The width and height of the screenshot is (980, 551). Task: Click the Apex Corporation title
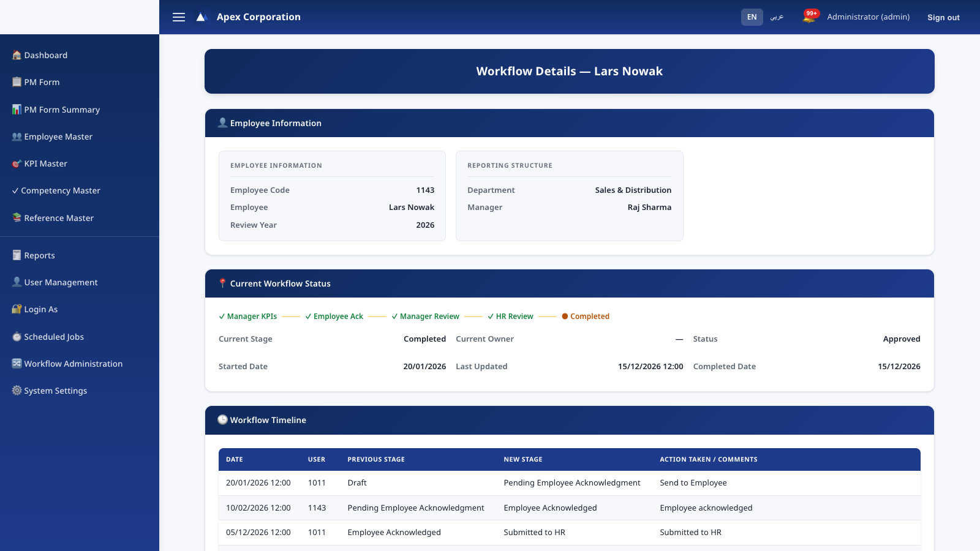click(258, 17)
